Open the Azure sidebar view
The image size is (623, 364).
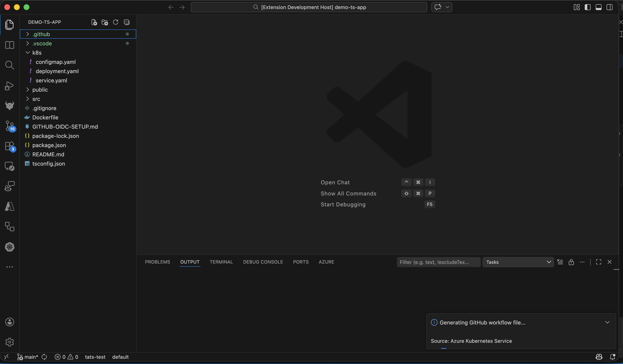click(10, 207)
